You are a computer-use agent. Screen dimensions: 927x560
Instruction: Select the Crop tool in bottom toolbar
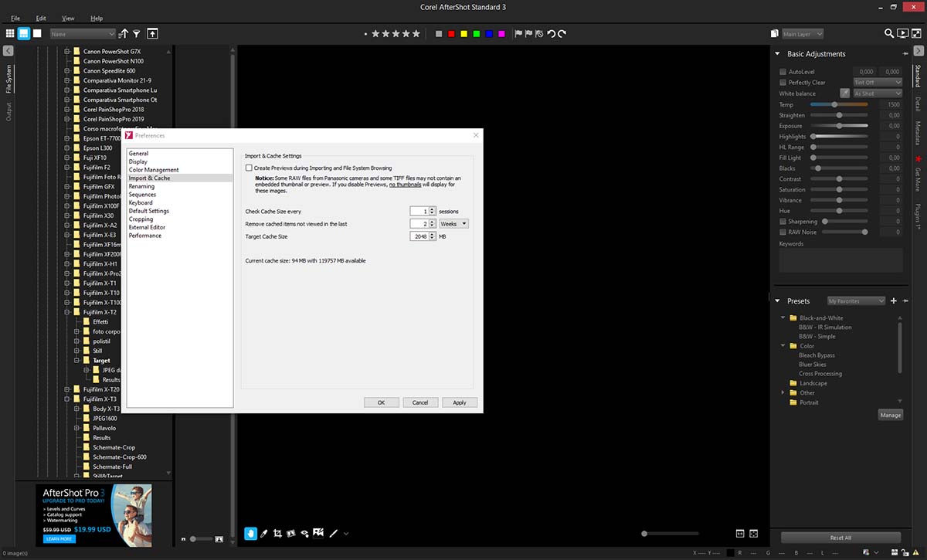click(x=278, y=533)
